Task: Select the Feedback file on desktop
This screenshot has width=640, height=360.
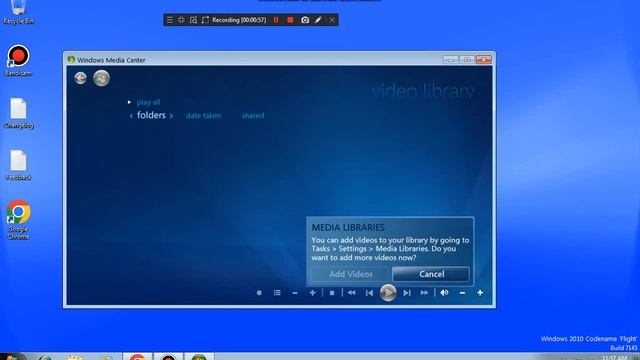Action: pos(18,165)
